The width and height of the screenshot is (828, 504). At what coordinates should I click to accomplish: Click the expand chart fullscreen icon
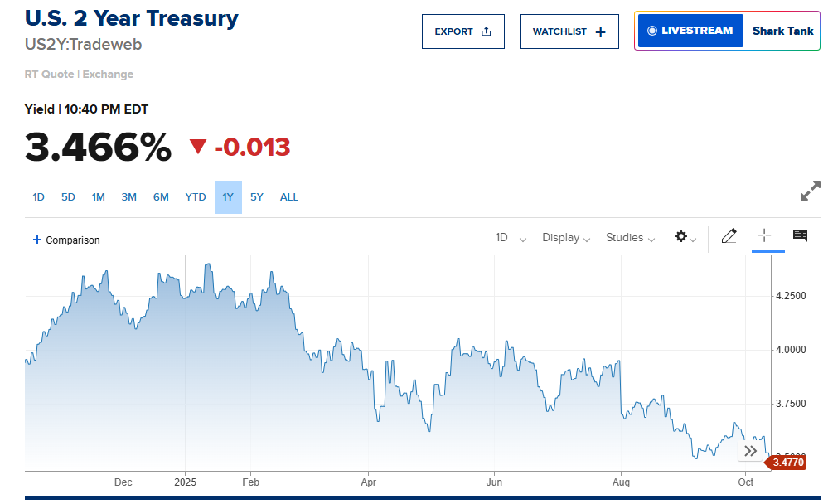pyautogui.click(x=810, y=191)
